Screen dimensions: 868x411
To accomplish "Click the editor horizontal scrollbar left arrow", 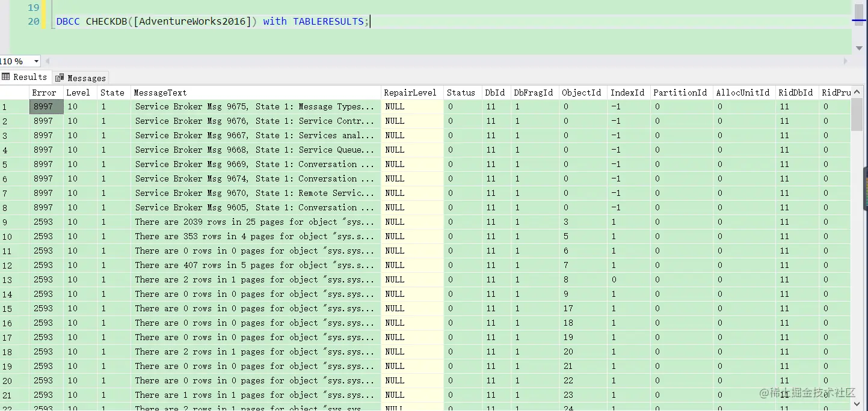I will point(48,61).
